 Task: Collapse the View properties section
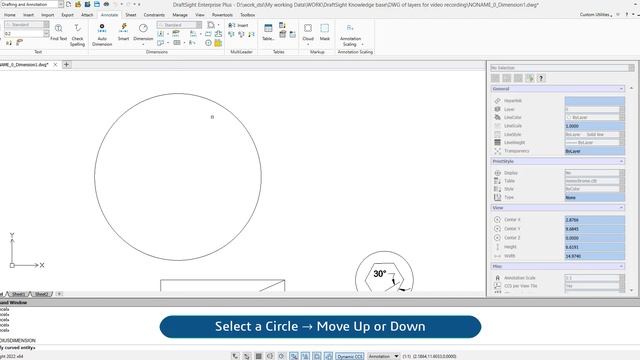[x=621, y=208]
